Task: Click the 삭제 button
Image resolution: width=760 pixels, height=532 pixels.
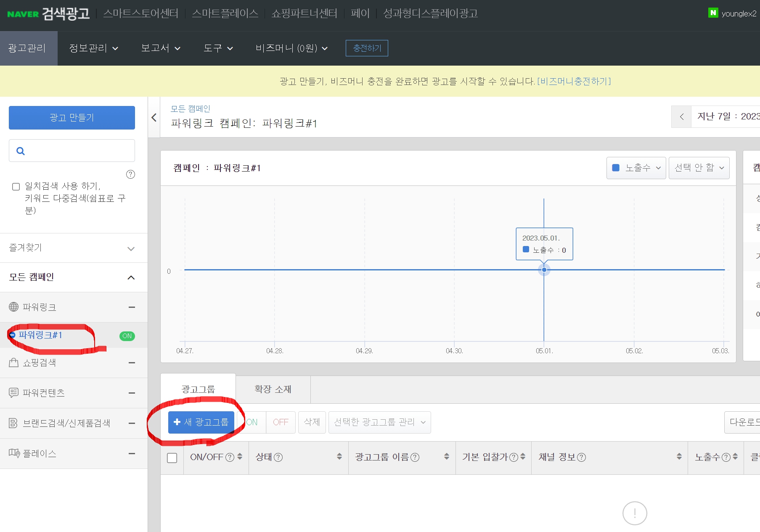Action: click(312, 422)
